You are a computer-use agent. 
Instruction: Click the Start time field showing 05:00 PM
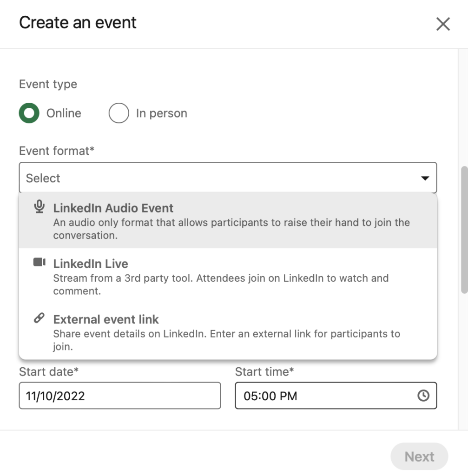coord(325,396)
